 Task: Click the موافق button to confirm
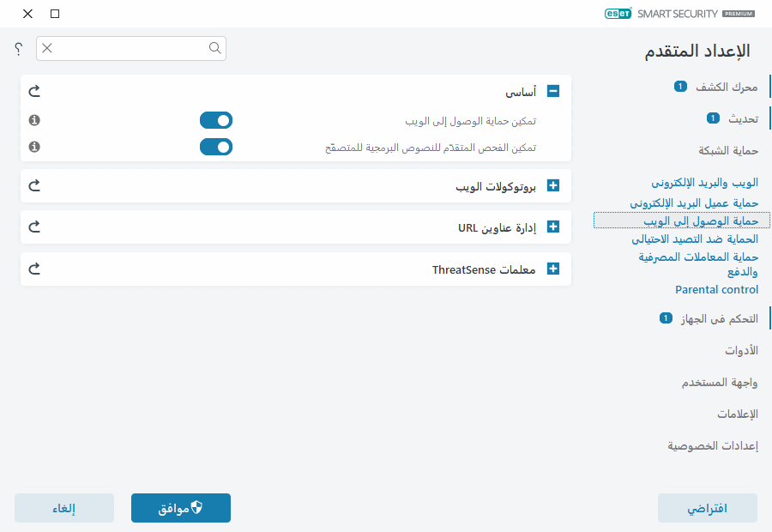(180, 508)
